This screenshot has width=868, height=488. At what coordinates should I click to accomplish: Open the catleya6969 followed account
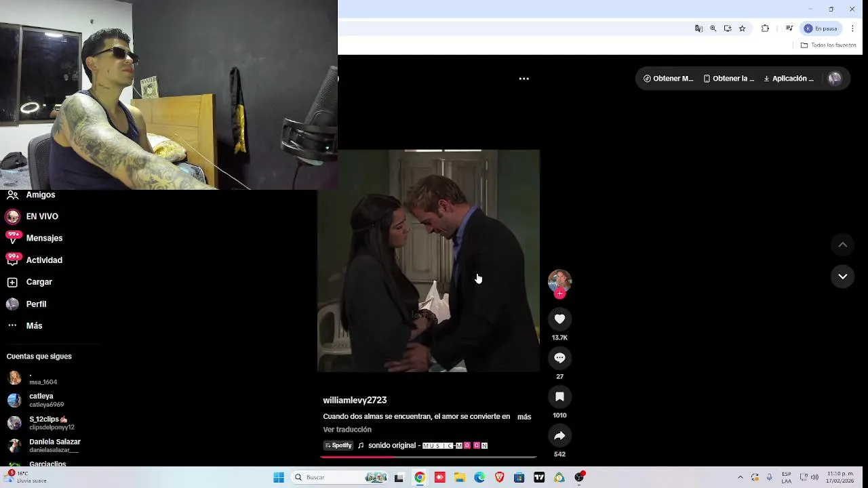(x=36, y=400)
